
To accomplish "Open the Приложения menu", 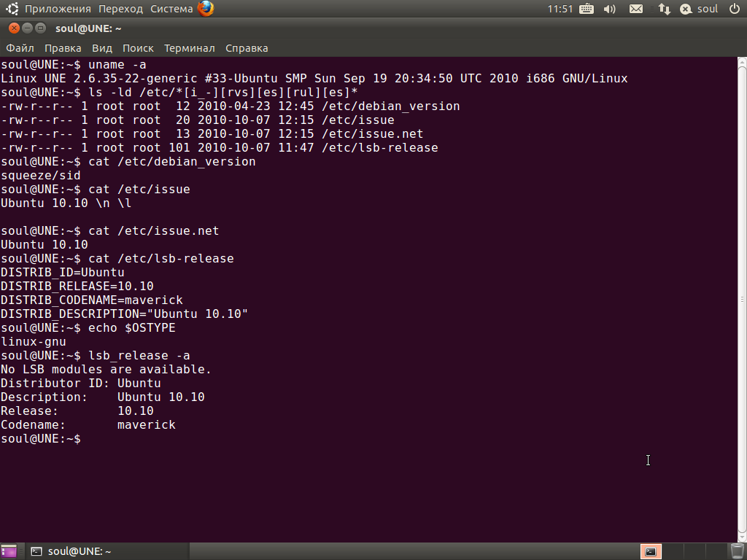I will (58, 9).
